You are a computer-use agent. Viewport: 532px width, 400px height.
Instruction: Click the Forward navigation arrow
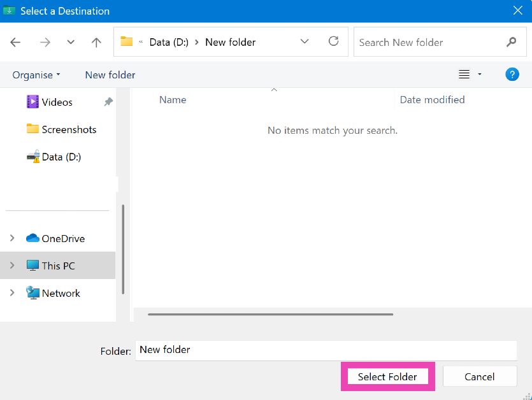point(45,42)
